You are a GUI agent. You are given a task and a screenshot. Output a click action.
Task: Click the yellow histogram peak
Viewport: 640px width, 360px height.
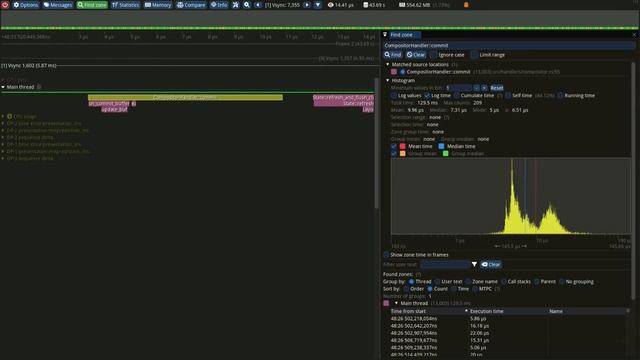[x=512, y=196]
